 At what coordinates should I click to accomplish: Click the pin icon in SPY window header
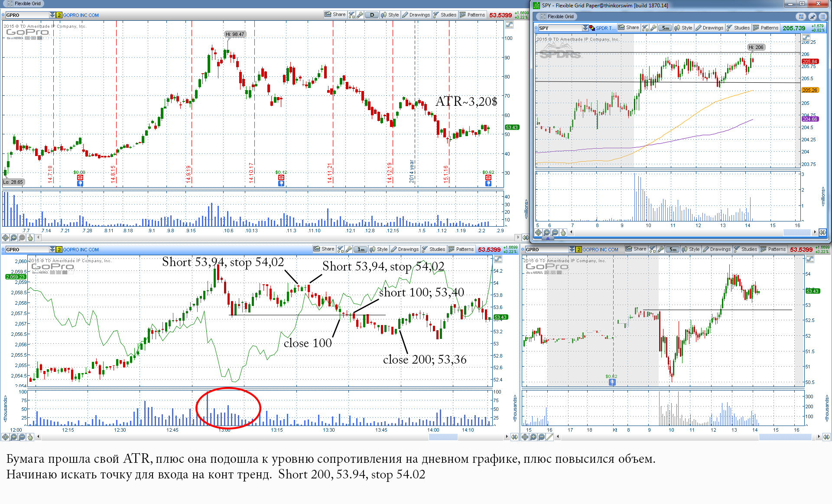(x=812, y=16)
